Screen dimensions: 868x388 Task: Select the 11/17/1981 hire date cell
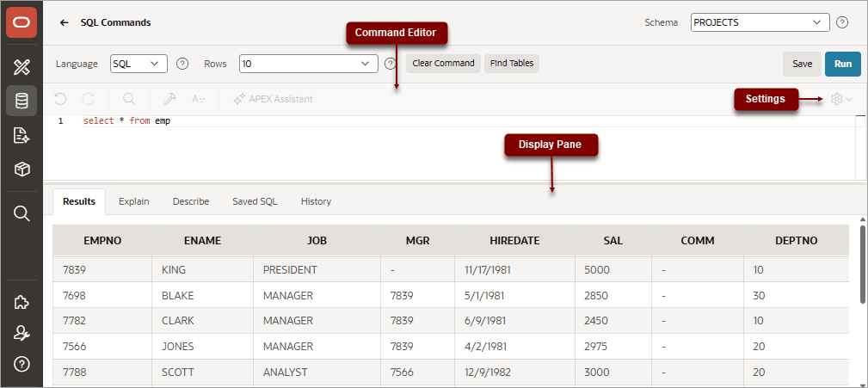[514, 270]
